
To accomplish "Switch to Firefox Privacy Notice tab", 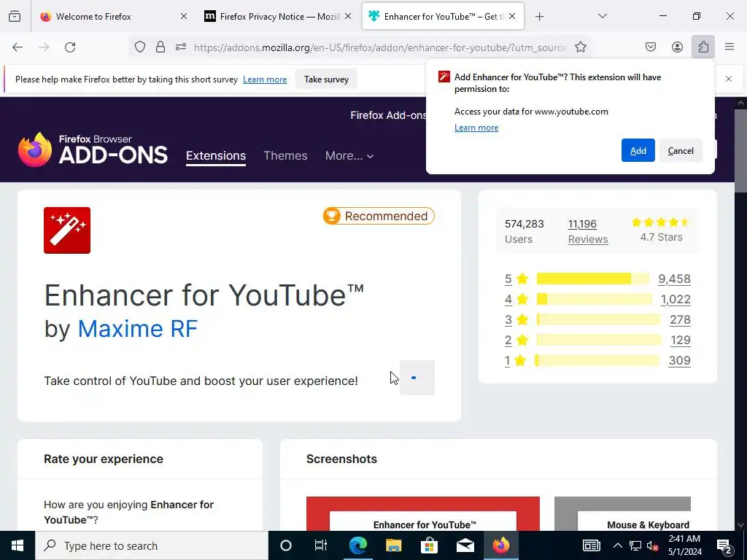I will 278,16.
